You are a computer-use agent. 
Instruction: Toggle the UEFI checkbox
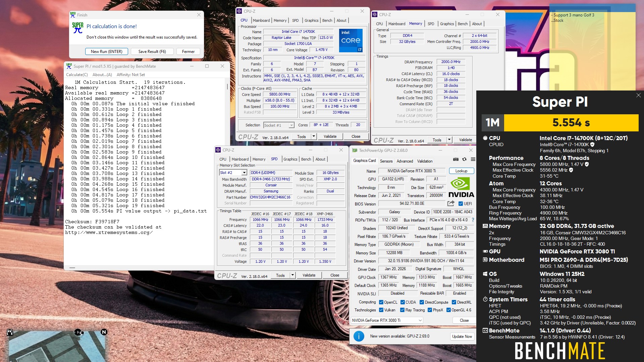[x=461, y=203]
